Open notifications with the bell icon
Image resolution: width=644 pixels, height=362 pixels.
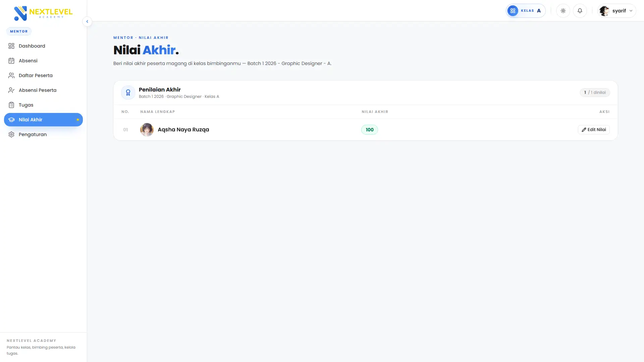click(x=580, y=11)
